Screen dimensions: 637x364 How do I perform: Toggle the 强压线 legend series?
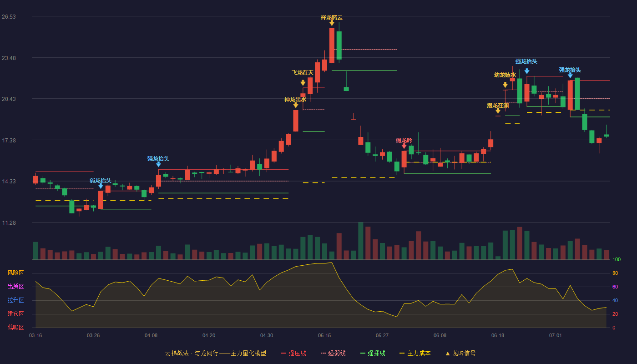click(x=293, y=353)
